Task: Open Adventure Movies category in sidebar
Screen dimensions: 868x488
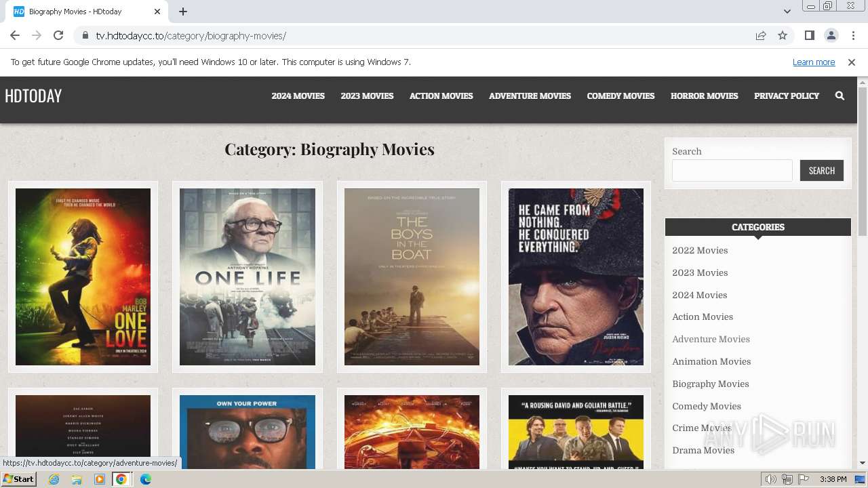Action: click(711, 339)
